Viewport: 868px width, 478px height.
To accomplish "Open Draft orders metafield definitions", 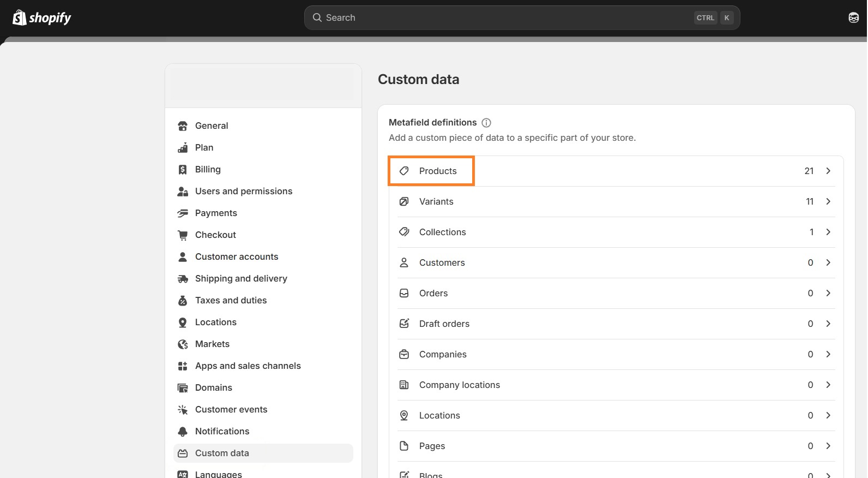I will pos(616,324).
